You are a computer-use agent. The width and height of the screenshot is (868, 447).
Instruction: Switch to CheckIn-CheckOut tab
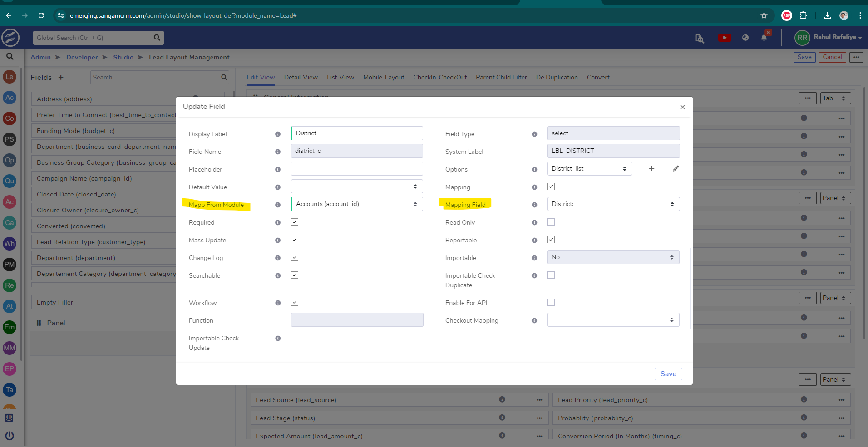[x=440, y=78]
